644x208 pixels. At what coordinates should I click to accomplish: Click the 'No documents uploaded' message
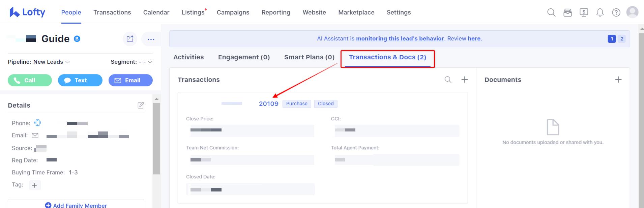coord(553,142)
